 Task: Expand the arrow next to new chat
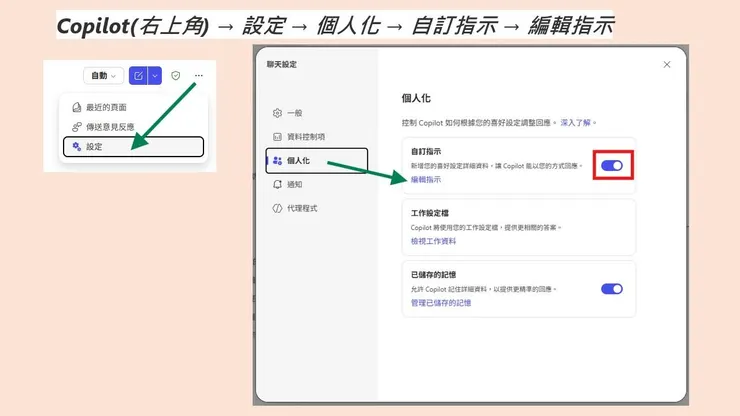155,76
